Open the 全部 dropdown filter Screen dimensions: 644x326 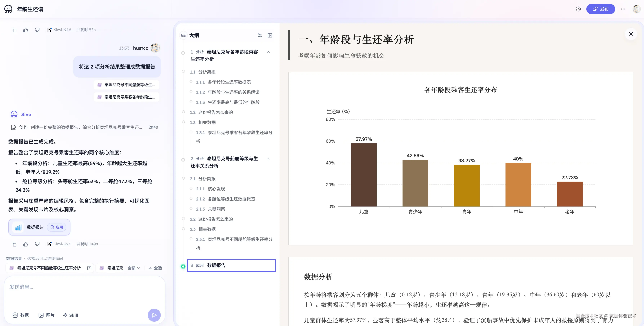134,268
